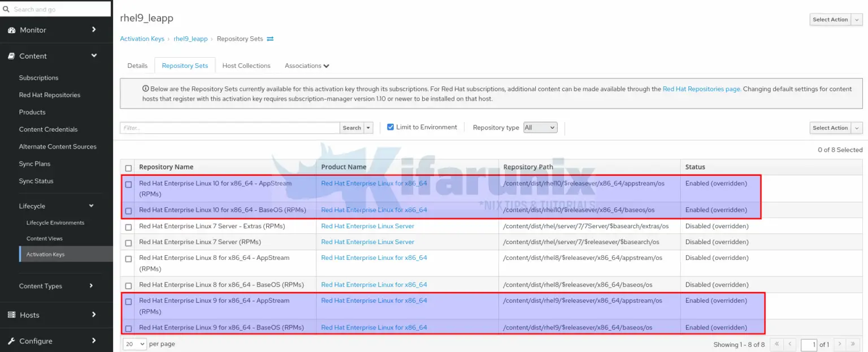Open the Repository type dropdown
Image resolution: width=868 pixels, height=352 pixels.
tap(540, 127)
